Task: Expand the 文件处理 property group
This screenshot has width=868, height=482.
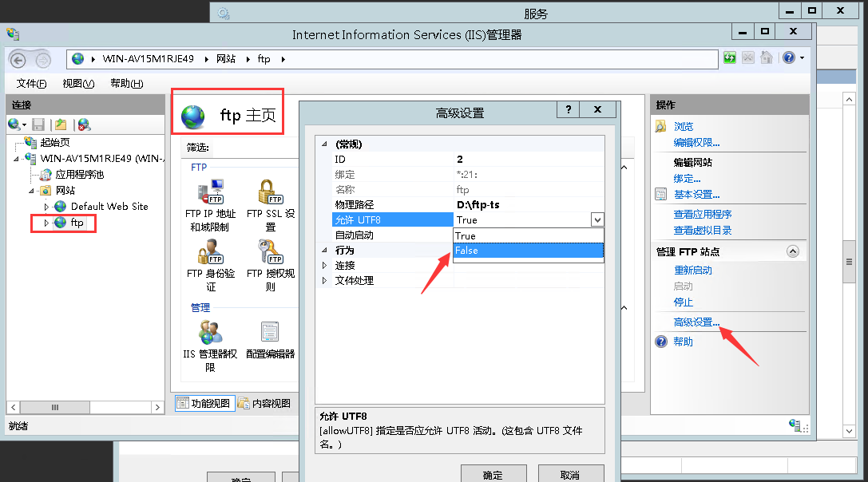Action: pyautogui.click(x=324, y=281)
